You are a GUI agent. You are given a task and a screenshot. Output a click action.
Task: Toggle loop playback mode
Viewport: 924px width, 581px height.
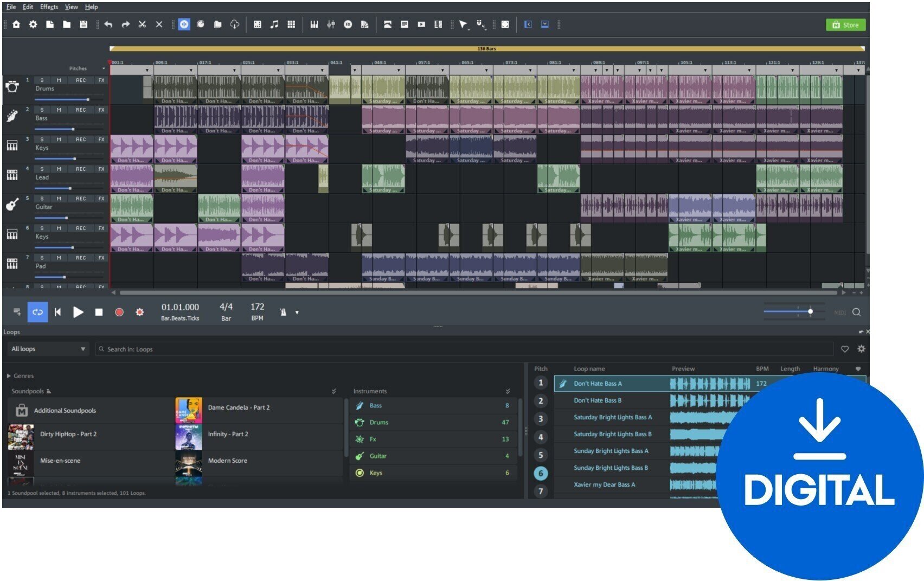[37, 312]
